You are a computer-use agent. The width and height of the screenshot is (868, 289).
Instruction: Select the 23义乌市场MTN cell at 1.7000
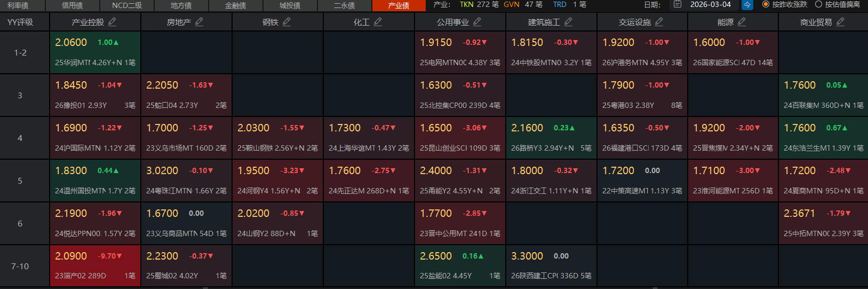(186, 138)
